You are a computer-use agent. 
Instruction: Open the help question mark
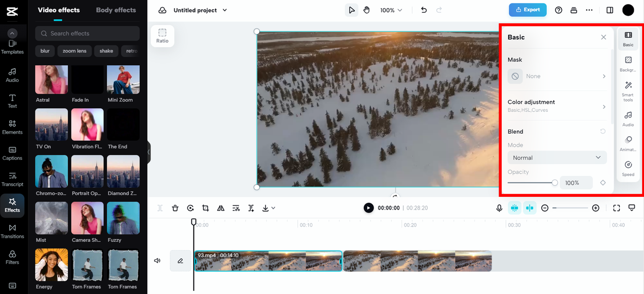558,10
